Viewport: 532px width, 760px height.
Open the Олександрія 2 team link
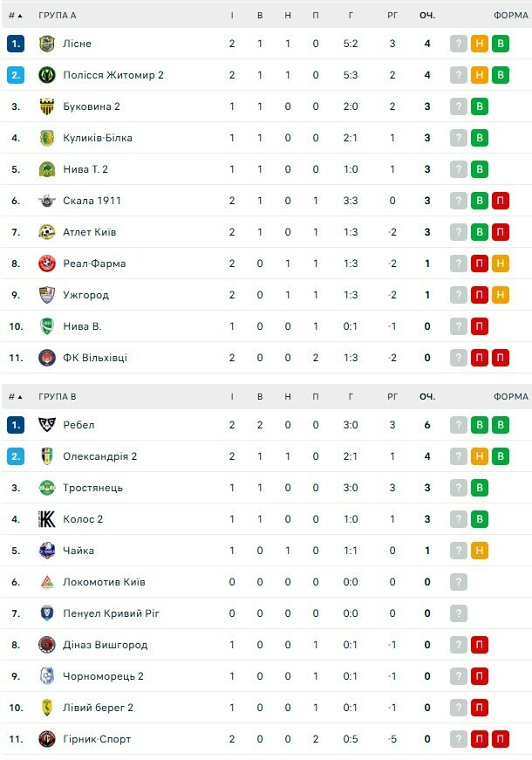100,456
